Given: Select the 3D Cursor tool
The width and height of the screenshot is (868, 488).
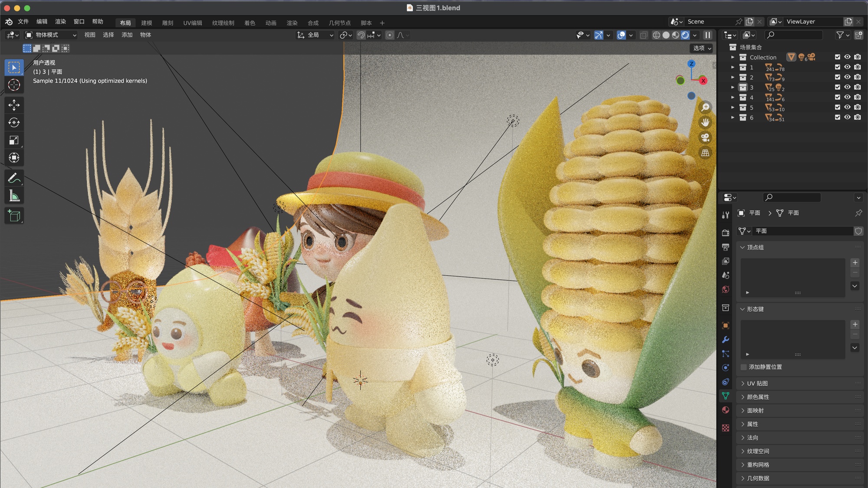Looking at the screenshot, I should coord(14,85).
